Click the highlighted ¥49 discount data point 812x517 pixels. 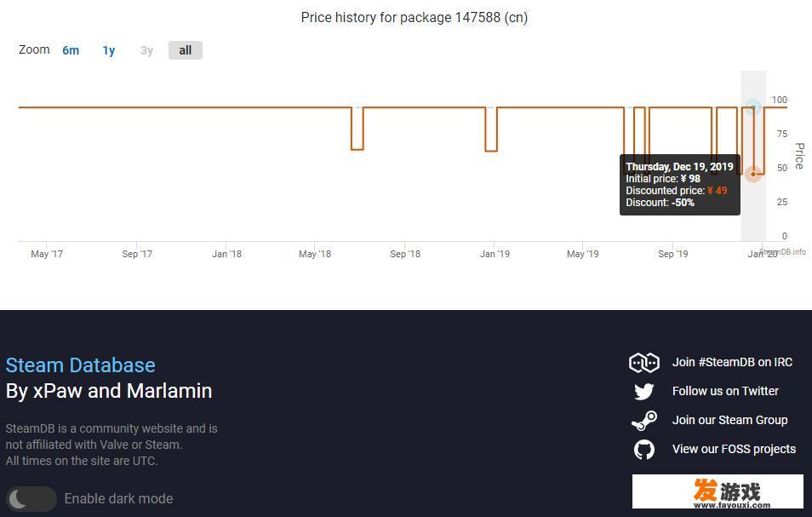[x=753, y=174]
